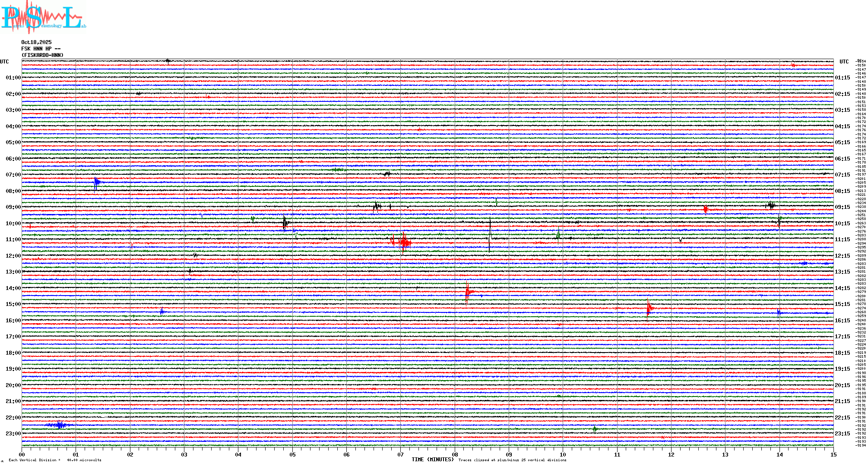868x466 pixels.
Task: Click the UTC label at top left
Action: 4,62
